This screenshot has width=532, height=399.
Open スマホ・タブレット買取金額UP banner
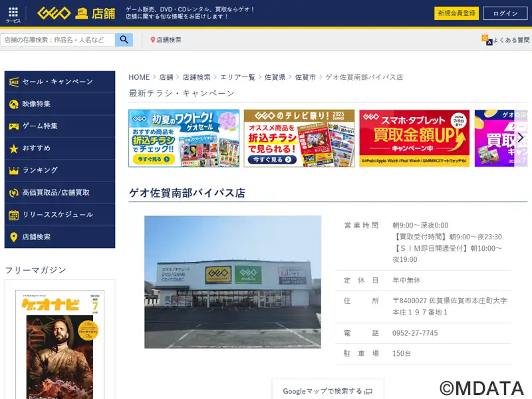pos(414,138)
